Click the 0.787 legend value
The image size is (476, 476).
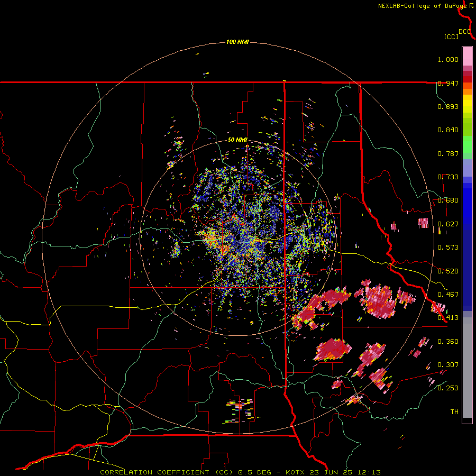click(448, 153)
